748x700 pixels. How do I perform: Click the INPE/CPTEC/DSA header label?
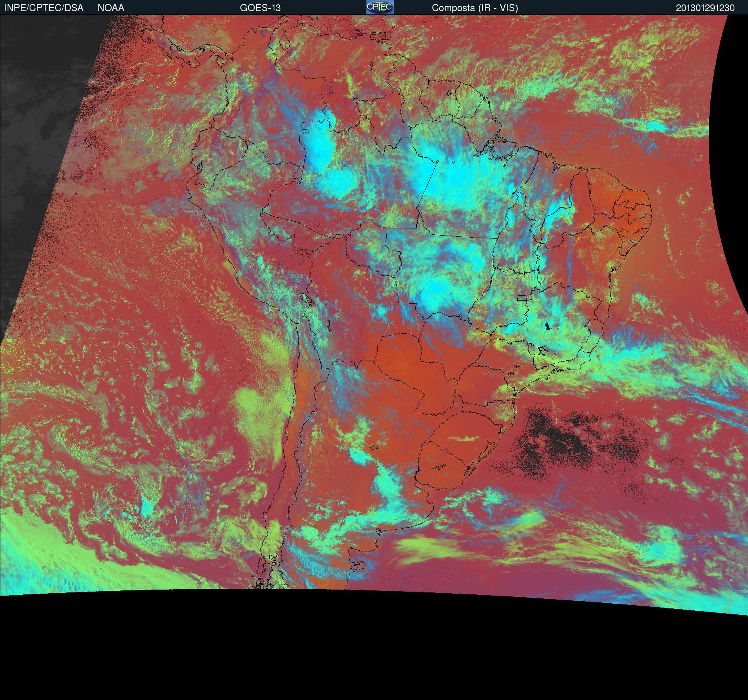tap(44, 8)
